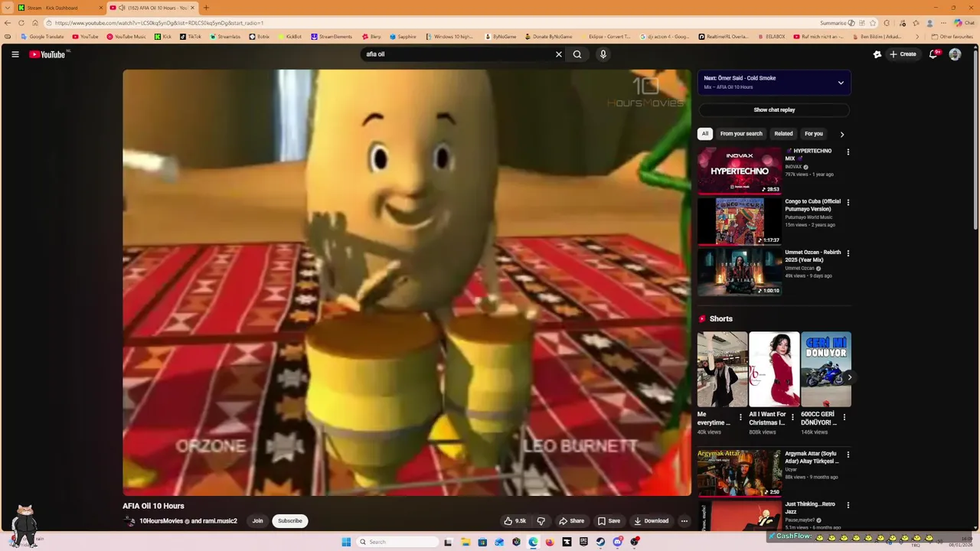
Task: Click the icon left of Create button
Action: pos(877,54)
